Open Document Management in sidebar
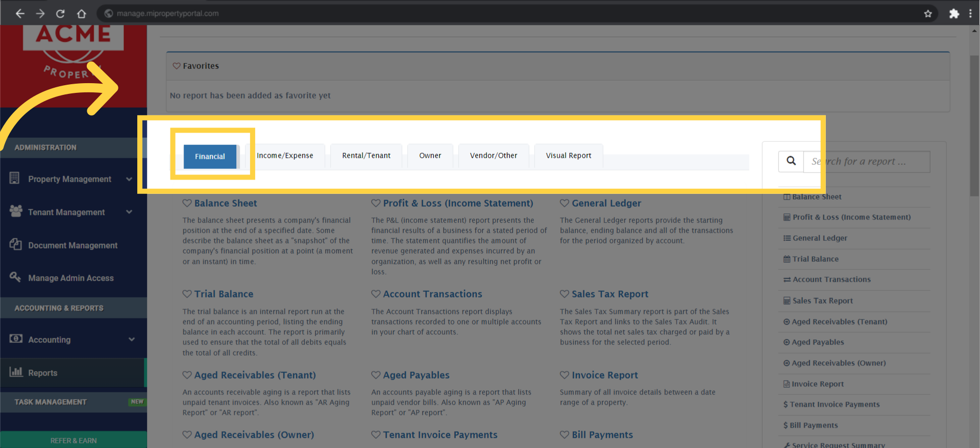This screenshot has width=980, height=448. [x=73, y=245]
